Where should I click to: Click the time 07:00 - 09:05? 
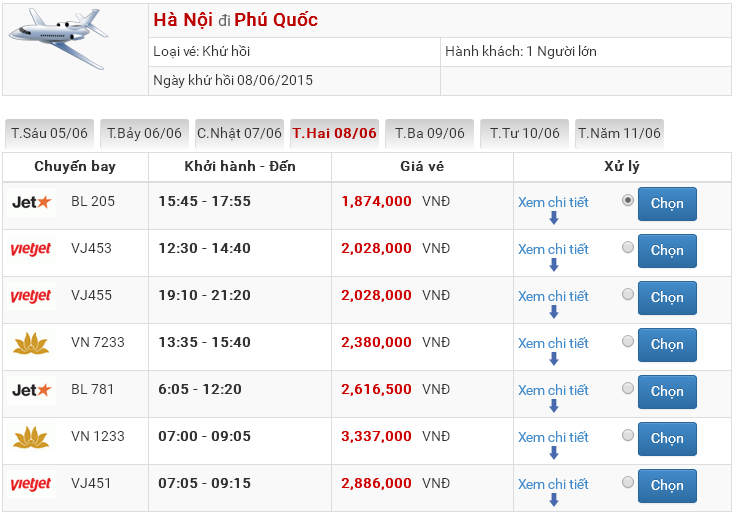tap(205, 436)
